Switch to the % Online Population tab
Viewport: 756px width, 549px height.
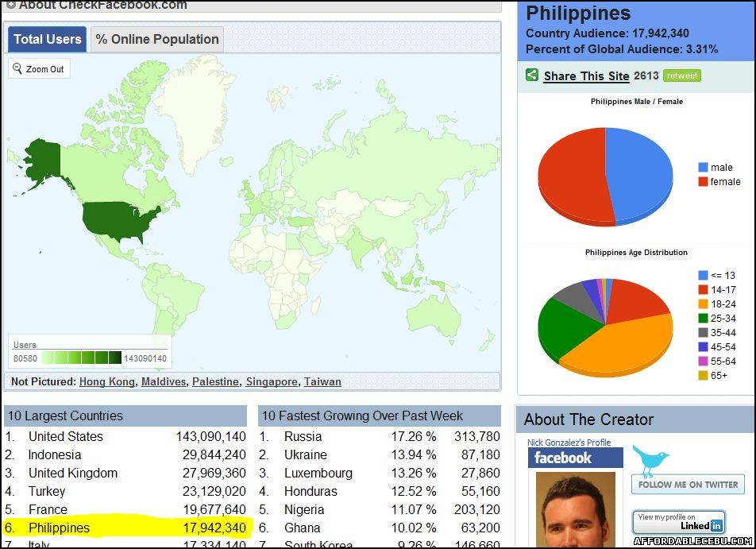click(x=157, y=39)
